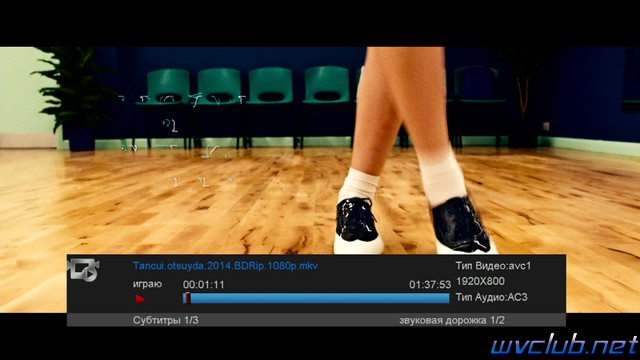Screen dimensions: 640x360
Task: Click the 'играю' playback status label
Action: point(147,284)
